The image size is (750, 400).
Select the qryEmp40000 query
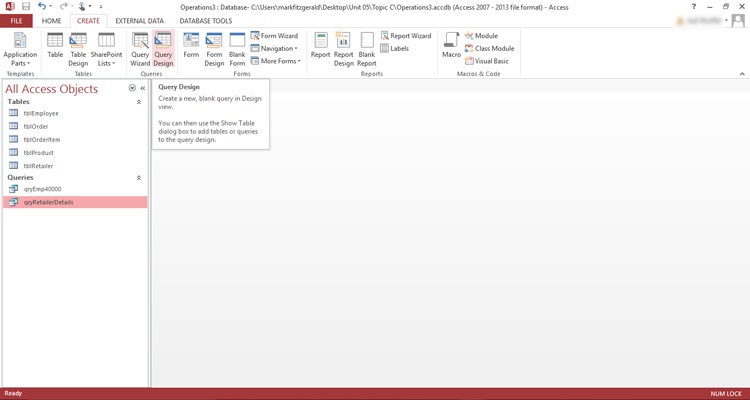tap(75, 189)
